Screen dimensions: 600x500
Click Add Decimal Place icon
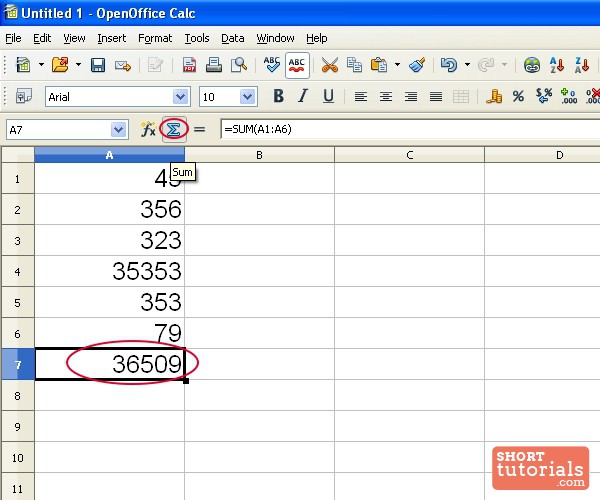[x=569, y=96]
